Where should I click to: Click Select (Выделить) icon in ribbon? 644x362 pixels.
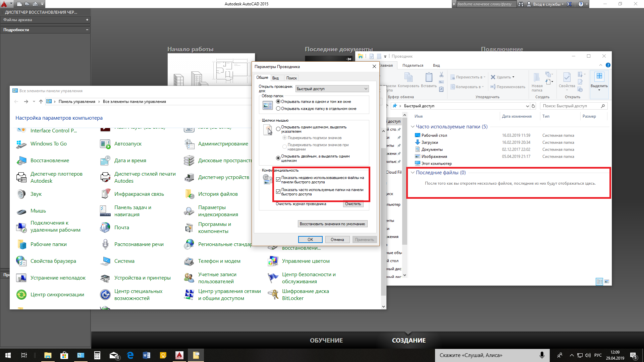coord(599,77)
